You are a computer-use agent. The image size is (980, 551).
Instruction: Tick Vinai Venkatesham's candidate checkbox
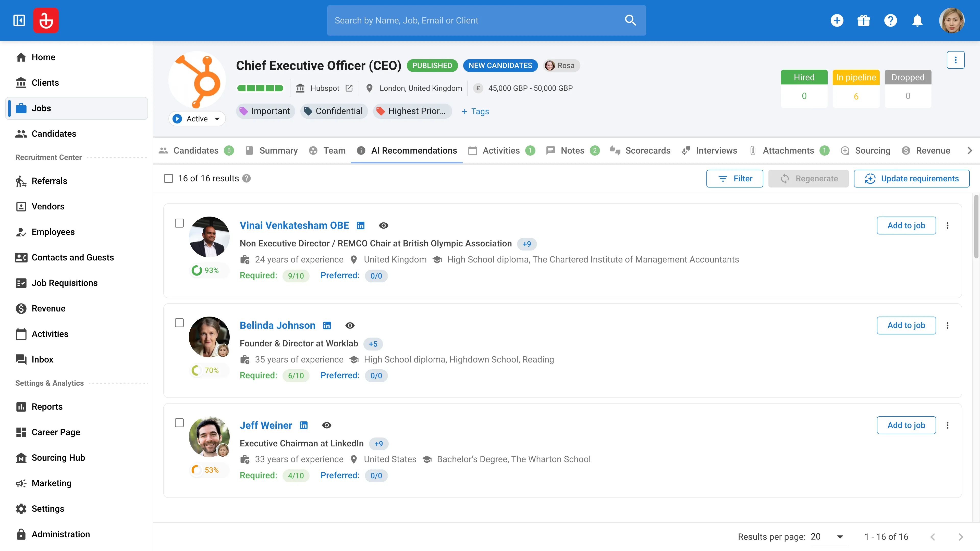[179, 223]
